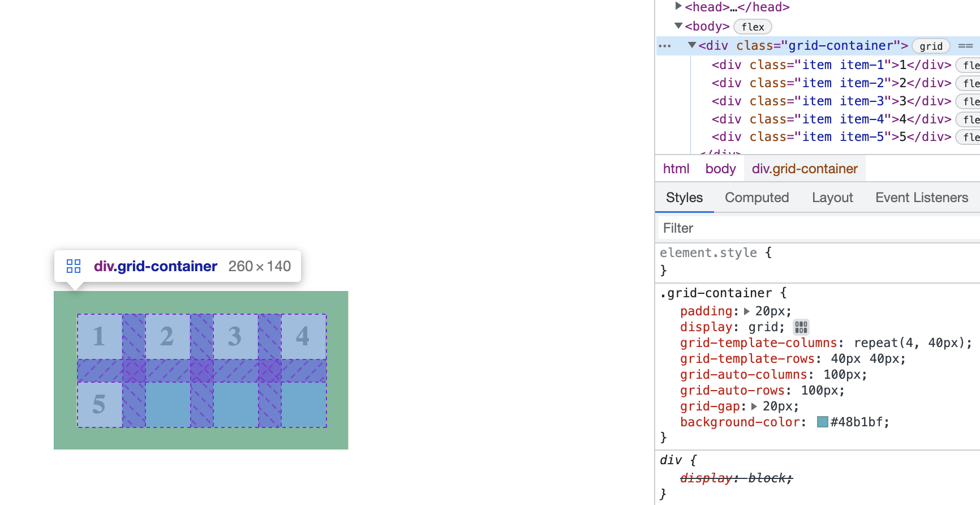Open the grid editor icon beside display: grid
This screenshot has height=505, width=980.
[801, 327]
